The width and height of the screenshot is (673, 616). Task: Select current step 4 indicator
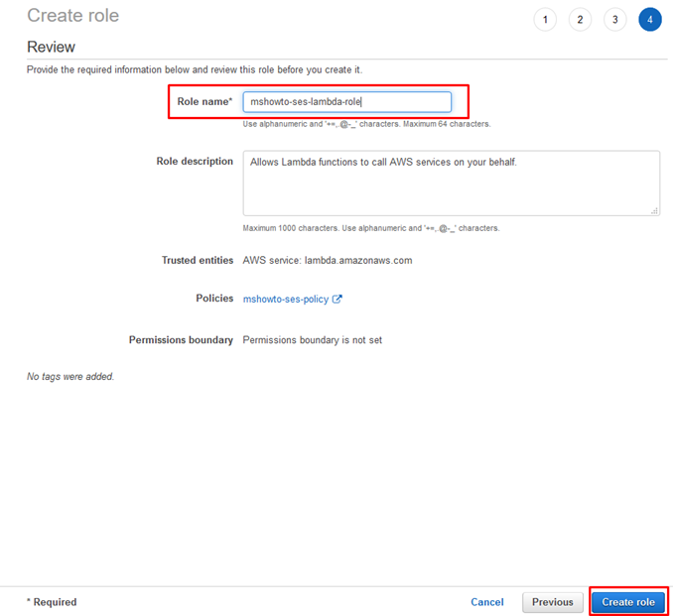[x=650, y=20]
